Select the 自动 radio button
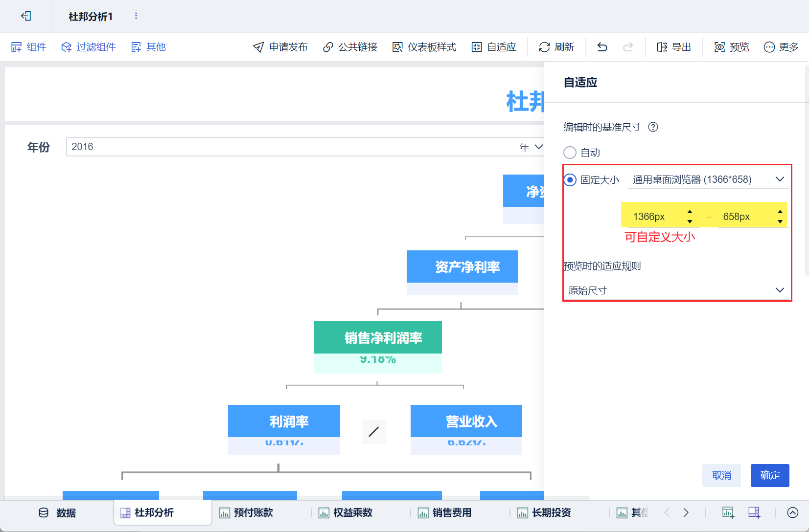Viewport: 809px width, 532px height. 570,153
